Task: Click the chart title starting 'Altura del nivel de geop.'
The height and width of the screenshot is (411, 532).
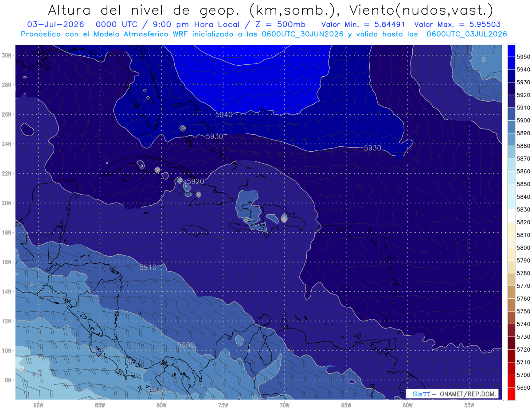Action: pos(270,10)
